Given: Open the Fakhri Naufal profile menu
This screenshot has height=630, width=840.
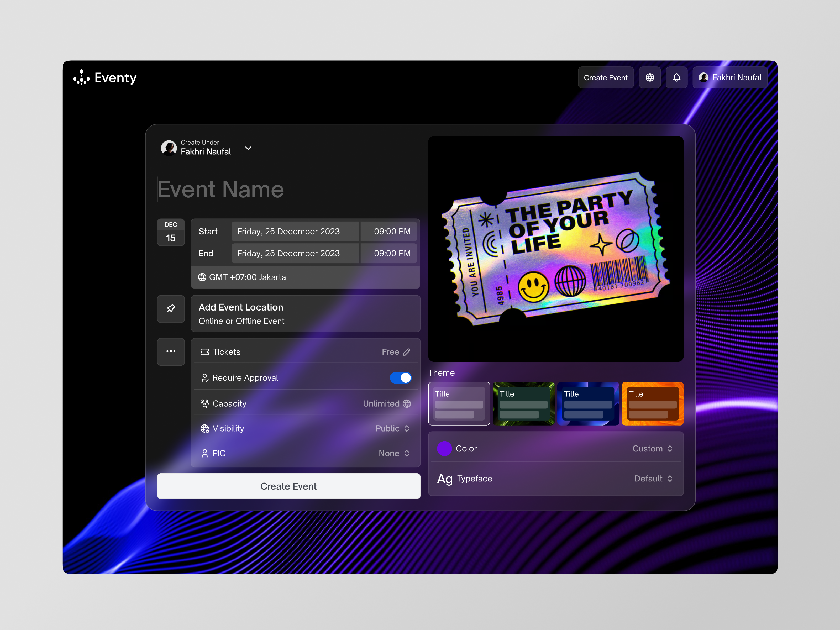Looking at the screenshot, I should click(x=730, y=77).
